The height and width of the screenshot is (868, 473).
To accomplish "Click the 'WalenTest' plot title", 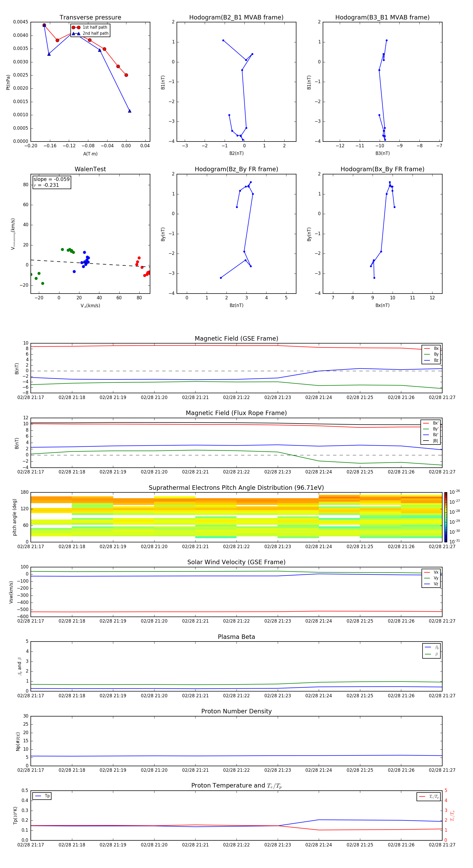I will click(x=90, y=169).
